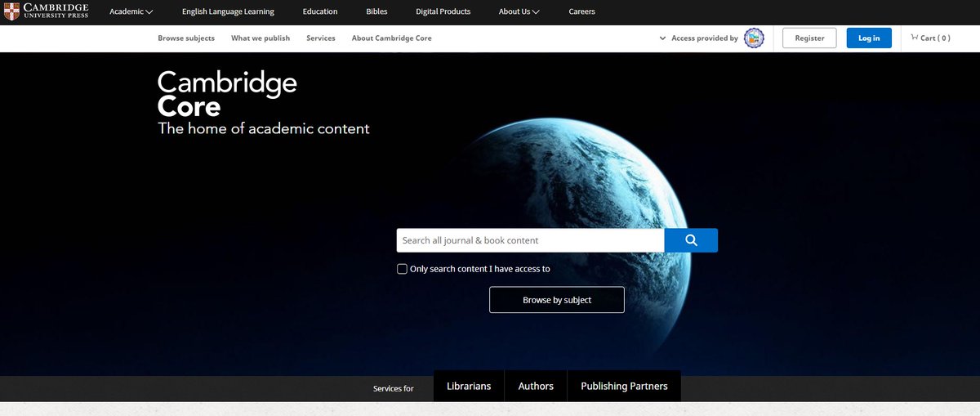Open About Cambridge Core link
980x416 pixels.
pyautogui.click(x=392, y=38)
